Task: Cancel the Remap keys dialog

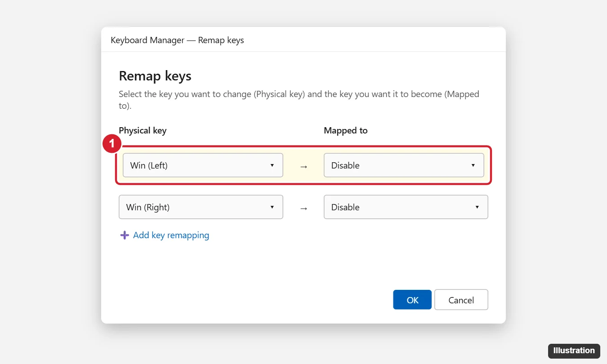Action: pos(461,300)
